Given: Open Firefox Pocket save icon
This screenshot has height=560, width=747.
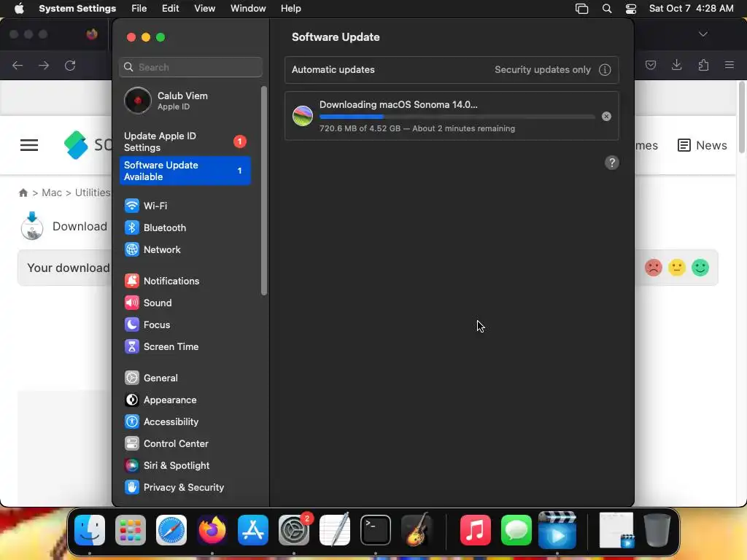Looking at the screenshot, I should tap(651, 65).
